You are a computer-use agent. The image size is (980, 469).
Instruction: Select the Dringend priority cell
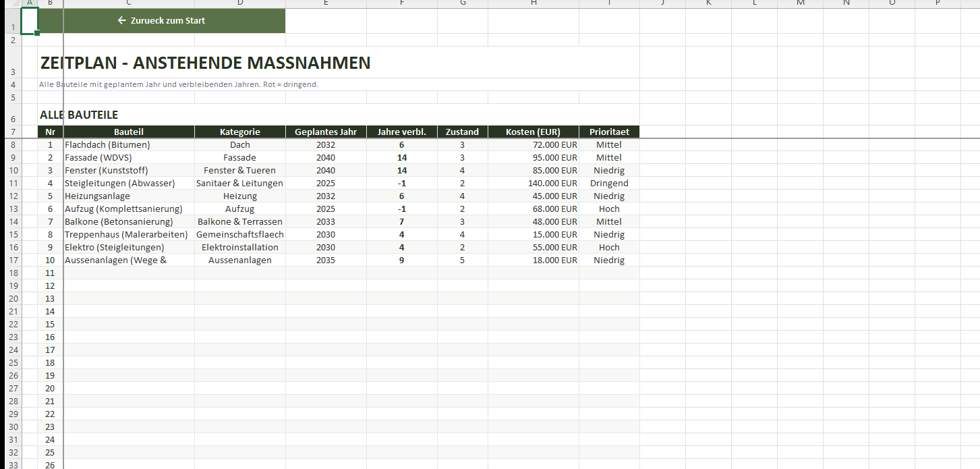point(608,184)
